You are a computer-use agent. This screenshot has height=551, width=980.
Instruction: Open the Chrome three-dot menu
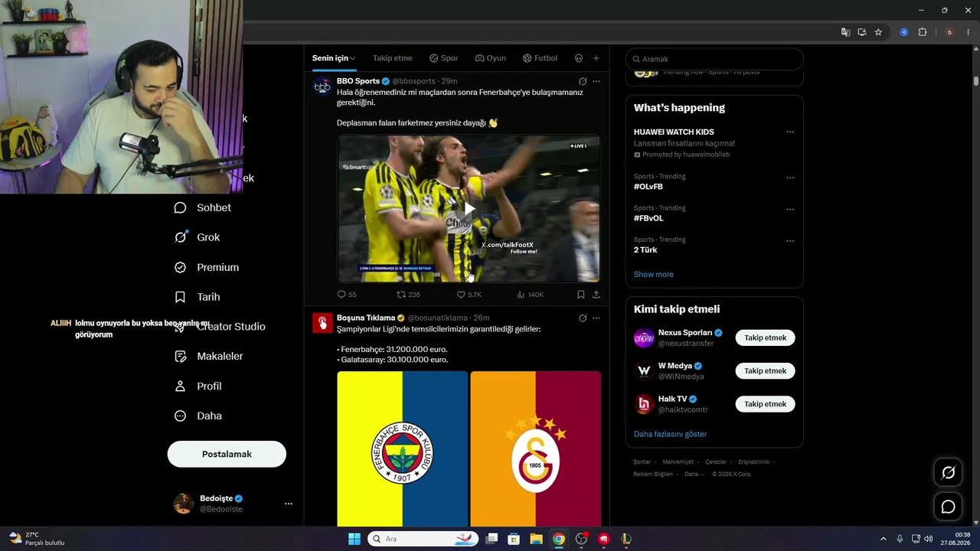(969, 32)
